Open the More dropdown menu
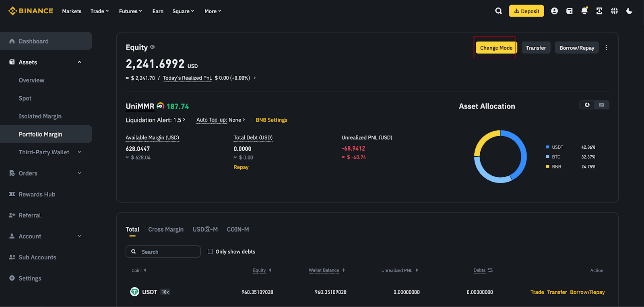The image size is (644, 307). pos(213,11)
